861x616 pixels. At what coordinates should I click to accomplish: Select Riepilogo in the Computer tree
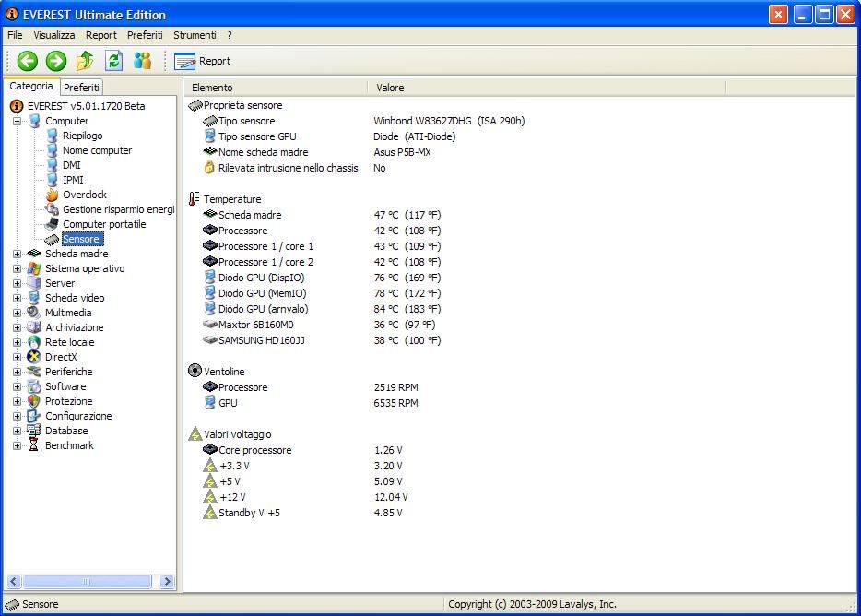[x=82, y=136]
